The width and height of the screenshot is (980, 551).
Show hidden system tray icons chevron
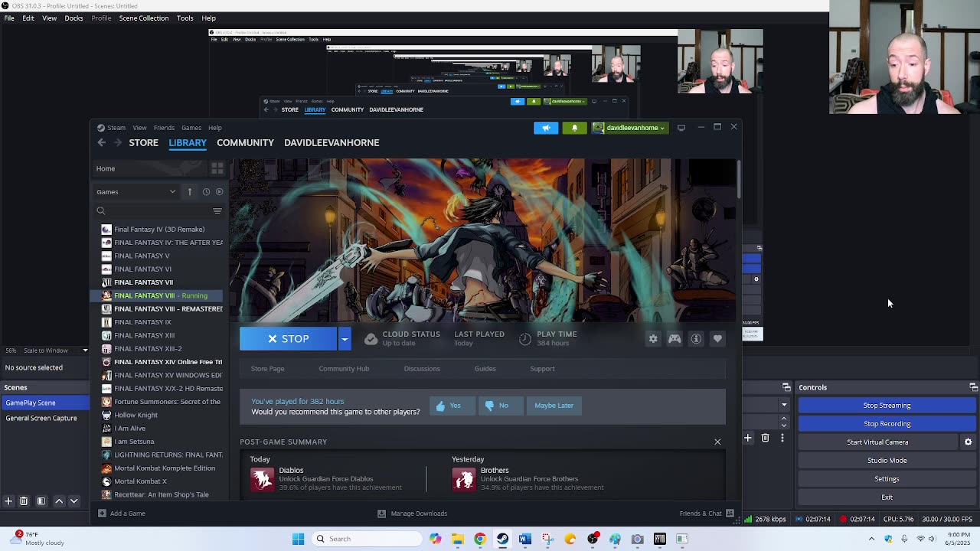[871, 539]
